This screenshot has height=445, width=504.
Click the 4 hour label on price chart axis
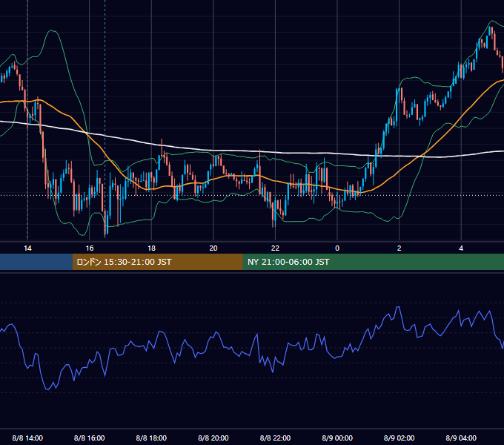point(461,248)
